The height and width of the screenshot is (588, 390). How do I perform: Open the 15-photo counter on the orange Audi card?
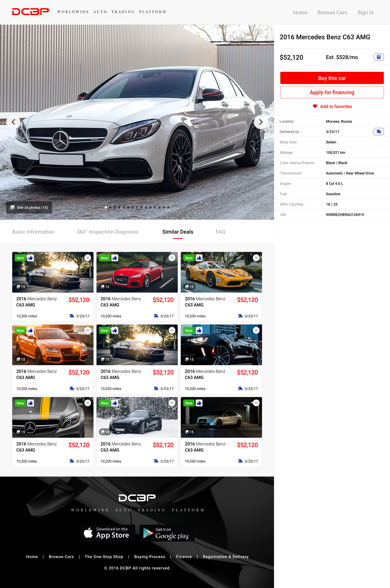coord(21,359)
